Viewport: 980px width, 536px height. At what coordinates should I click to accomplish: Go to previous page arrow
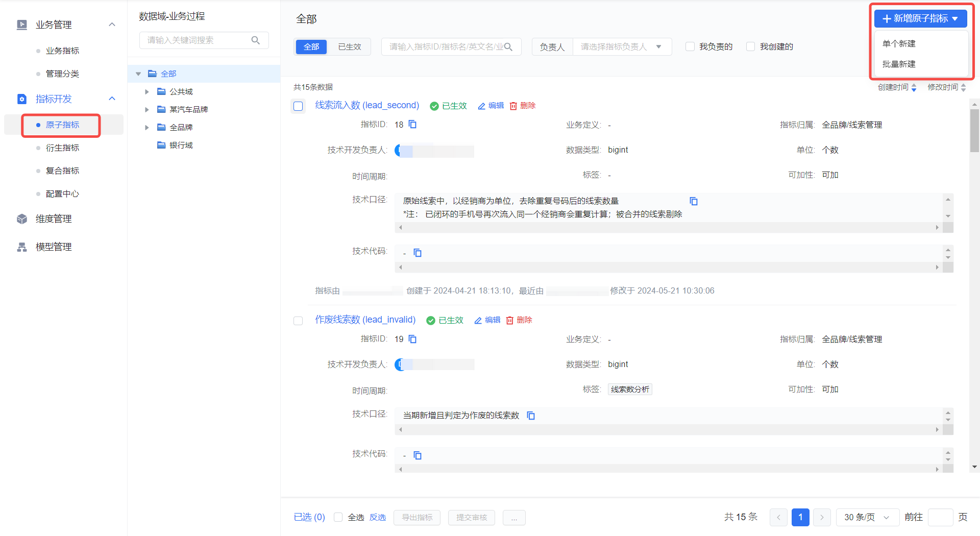click(778, 517)
